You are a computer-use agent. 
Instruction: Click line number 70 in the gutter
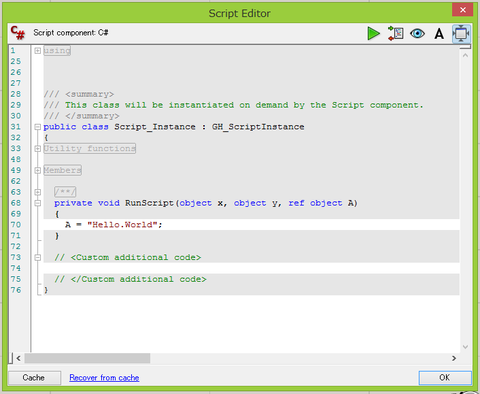[x=16, y=225]
